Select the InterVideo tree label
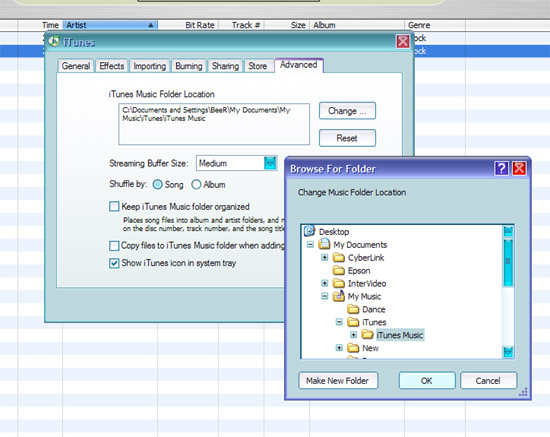550x437 pixels. point(367,283)
